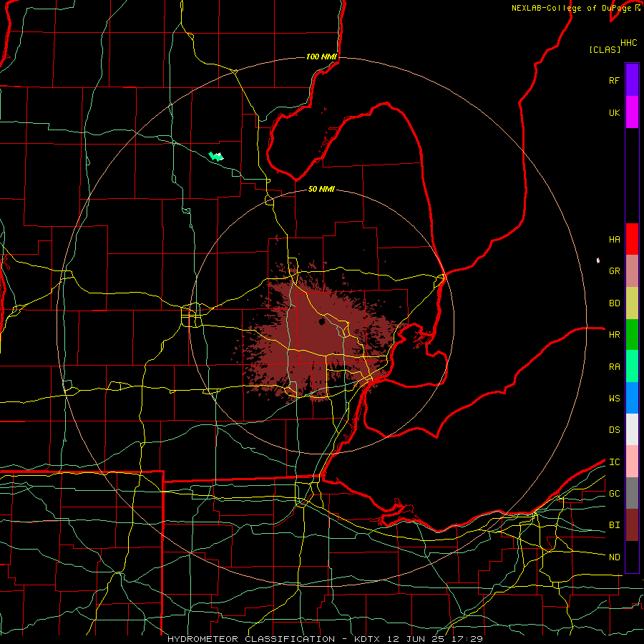Click the HR legend label
Viewport: 644px width, 644px height.
[x=614, y=335]
